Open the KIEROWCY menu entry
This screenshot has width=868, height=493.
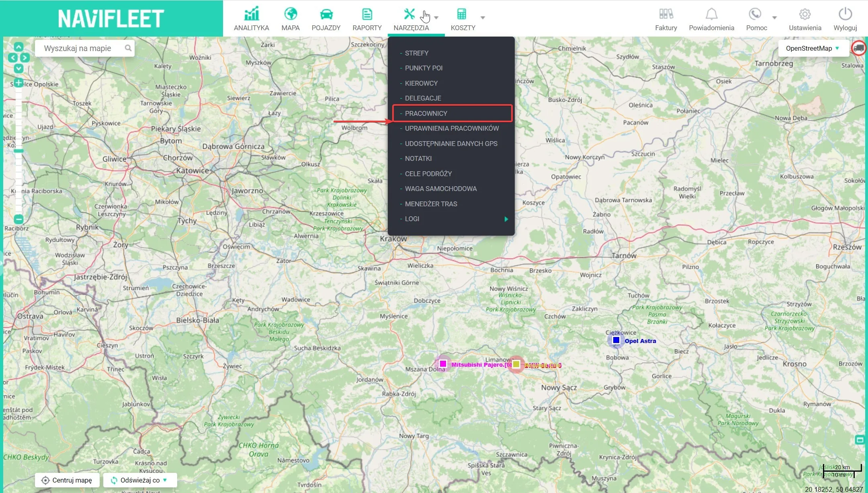click(x=421, y=83)
